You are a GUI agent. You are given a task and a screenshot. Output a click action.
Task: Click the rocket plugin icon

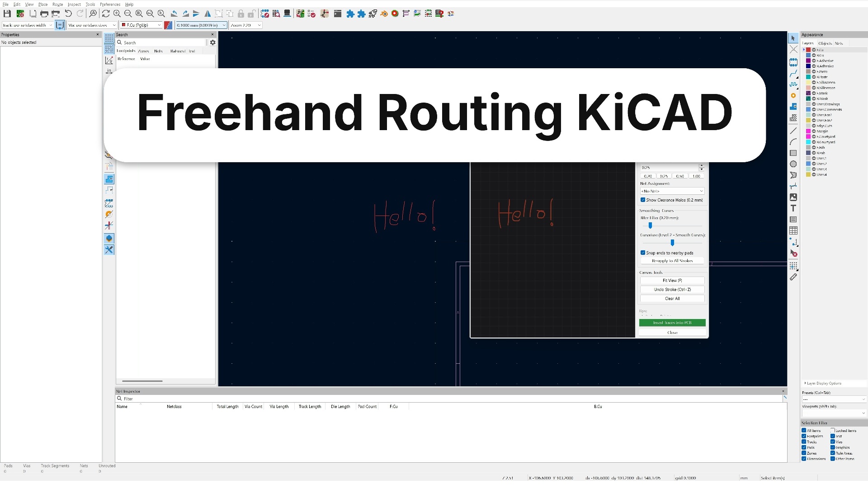click(373, 14)
